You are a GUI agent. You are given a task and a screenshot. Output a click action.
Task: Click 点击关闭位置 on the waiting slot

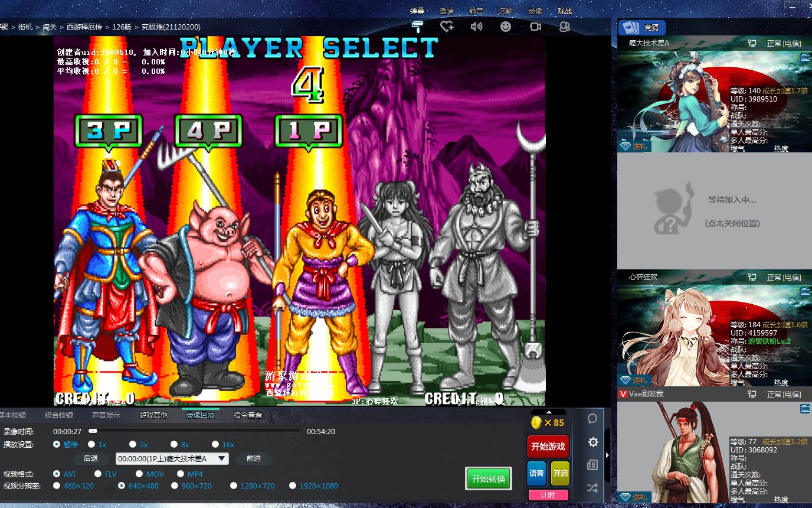pyautogui.click(x=732, y=223)
